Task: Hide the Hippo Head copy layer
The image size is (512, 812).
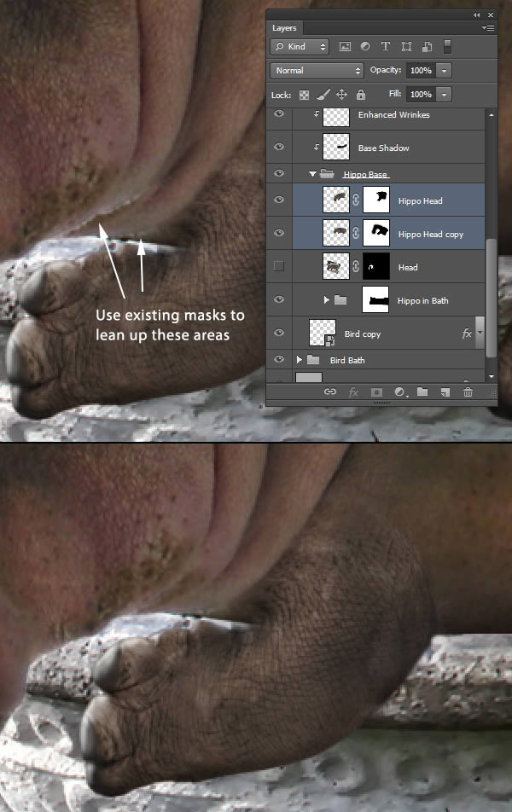Action: pos(279,233)
